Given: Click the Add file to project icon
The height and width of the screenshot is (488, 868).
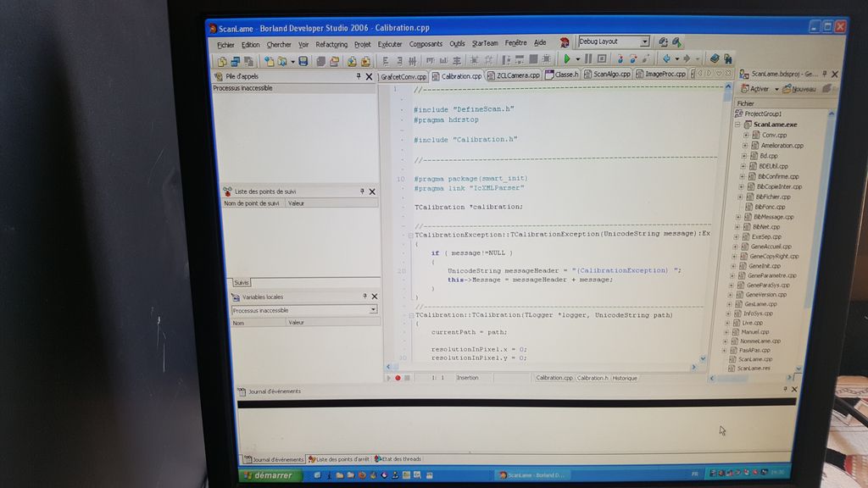Looking at the screenshot, I should [352, 61].
